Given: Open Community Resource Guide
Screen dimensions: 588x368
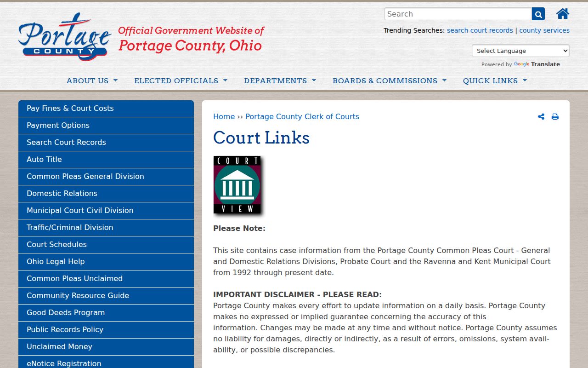Looking at the screenshot, I should [106, 296].
